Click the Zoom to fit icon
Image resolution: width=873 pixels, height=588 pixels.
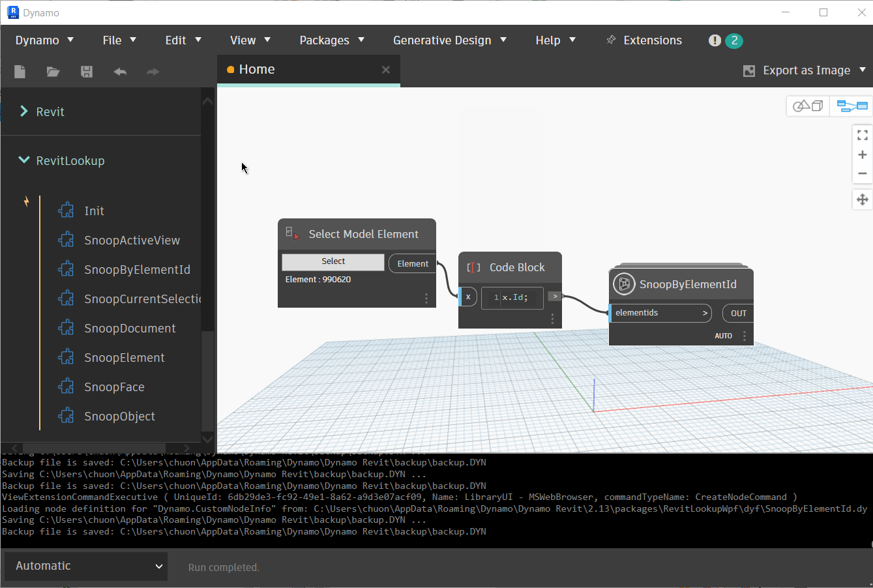pos(862,136)
